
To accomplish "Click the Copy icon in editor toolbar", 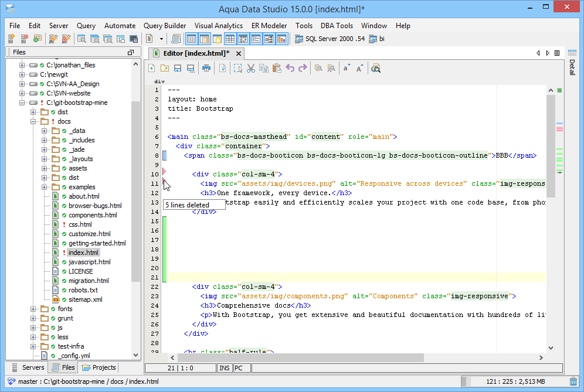I will click(264, 68).
